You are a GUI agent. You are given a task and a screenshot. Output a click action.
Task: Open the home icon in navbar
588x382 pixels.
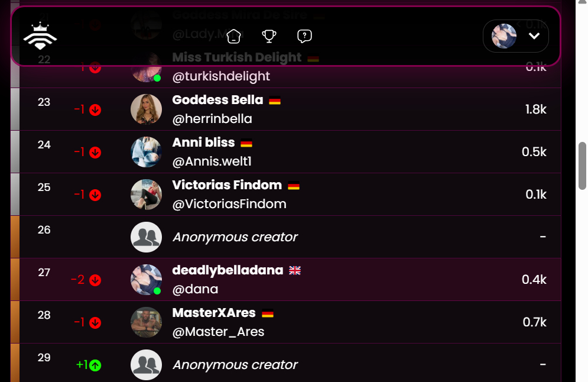point(233,37)
